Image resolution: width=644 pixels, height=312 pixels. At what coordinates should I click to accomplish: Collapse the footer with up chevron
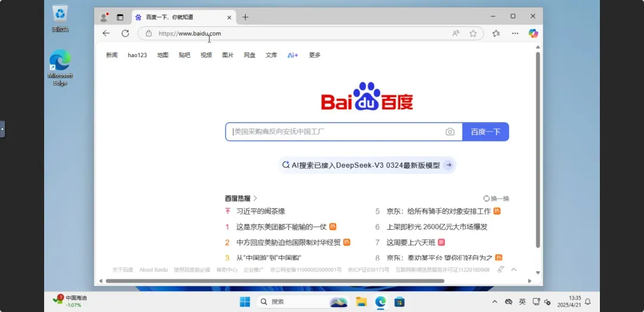click(513, 270)
